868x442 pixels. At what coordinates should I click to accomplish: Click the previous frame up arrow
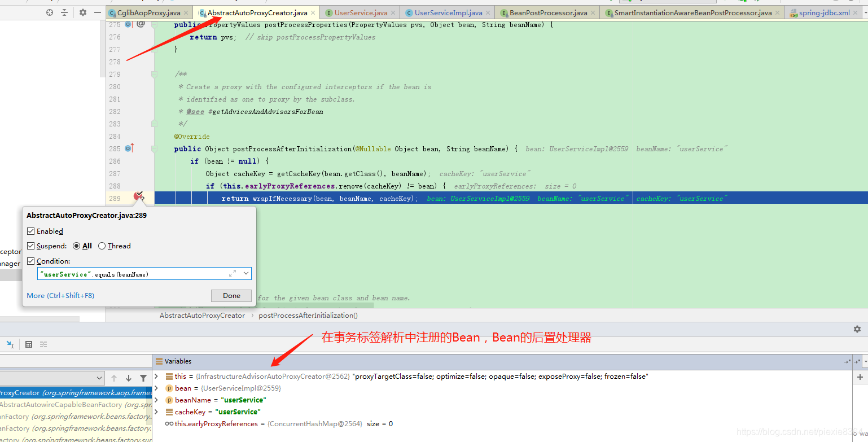(114, 378)
